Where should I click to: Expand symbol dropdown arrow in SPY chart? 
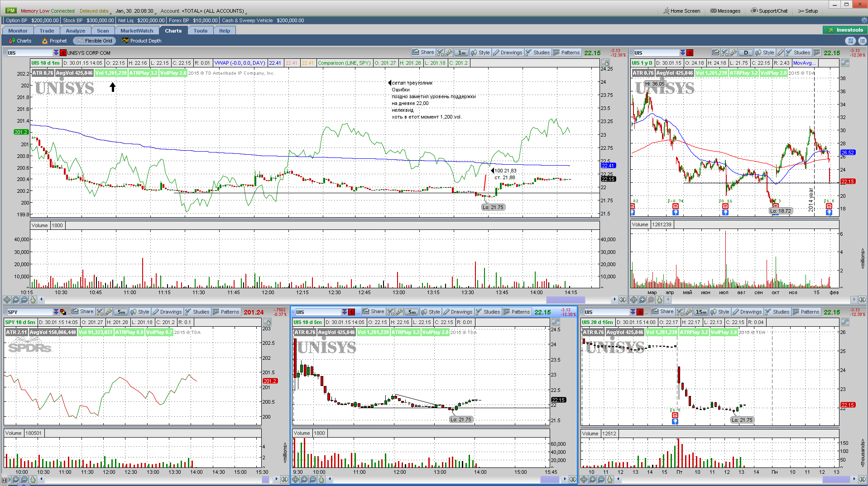tap(56, 312)
